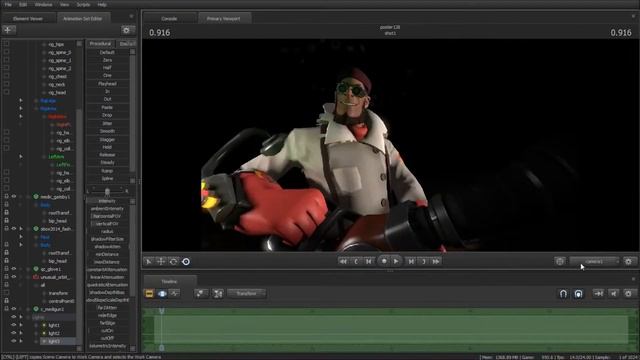The height and width of the screenshot is (360, 640).
Task: Toggle the first snap magnet icon
Action: click(x=563, y=293)
